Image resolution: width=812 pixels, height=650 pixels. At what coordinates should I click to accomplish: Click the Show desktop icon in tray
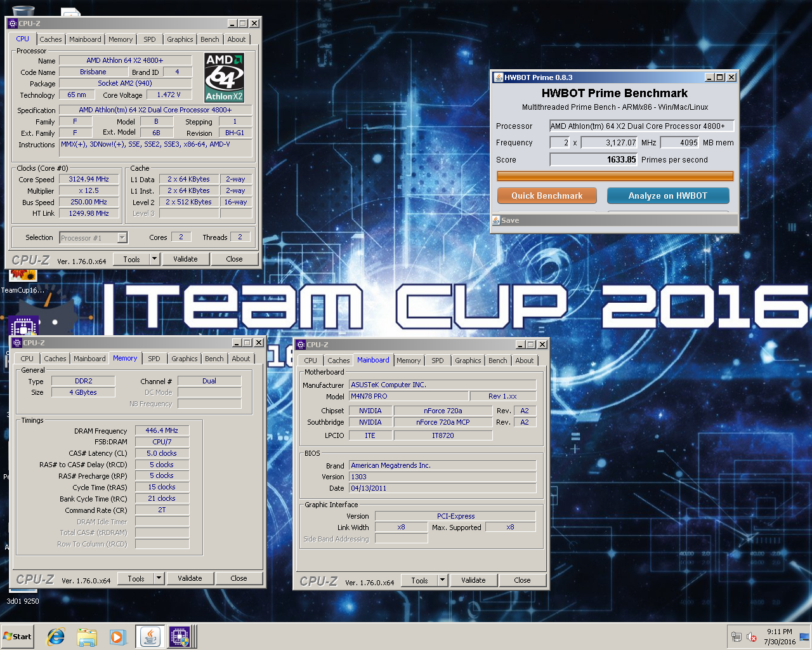(804, 637)
